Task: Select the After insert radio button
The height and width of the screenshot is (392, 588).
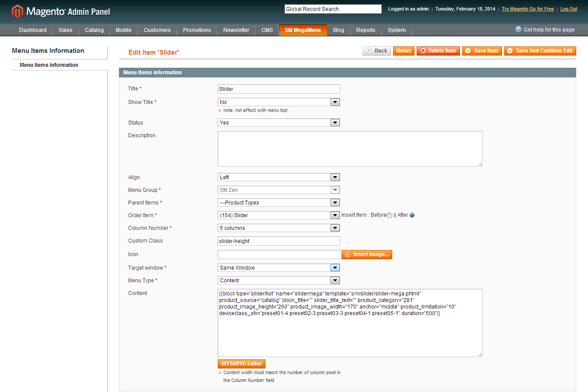Action: pos(412,215)
